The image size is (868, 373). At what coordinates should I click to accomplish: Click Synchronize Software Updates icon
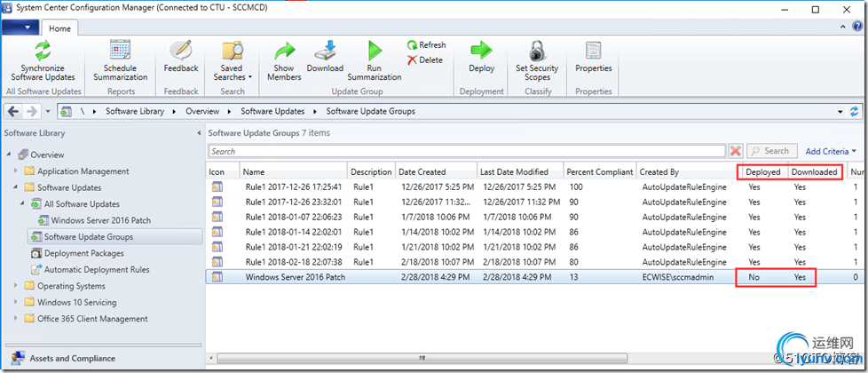43,51
